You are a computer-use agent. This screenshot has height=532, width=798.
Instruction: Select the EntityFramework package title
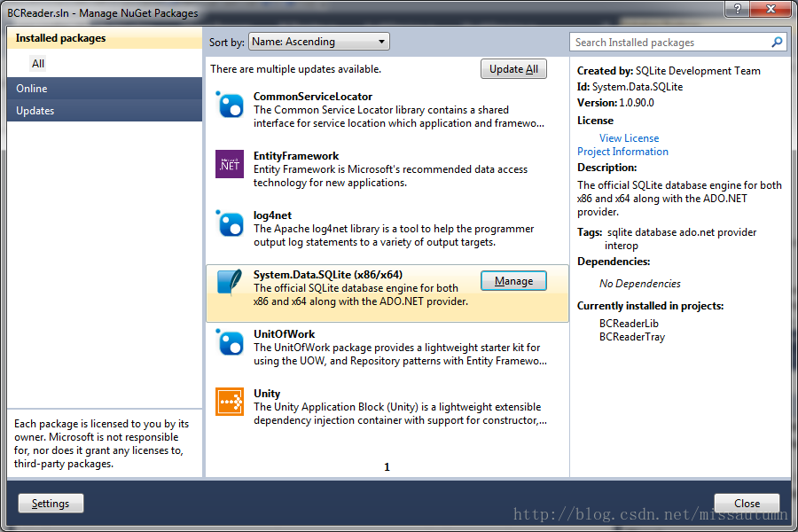click(295, 156)
